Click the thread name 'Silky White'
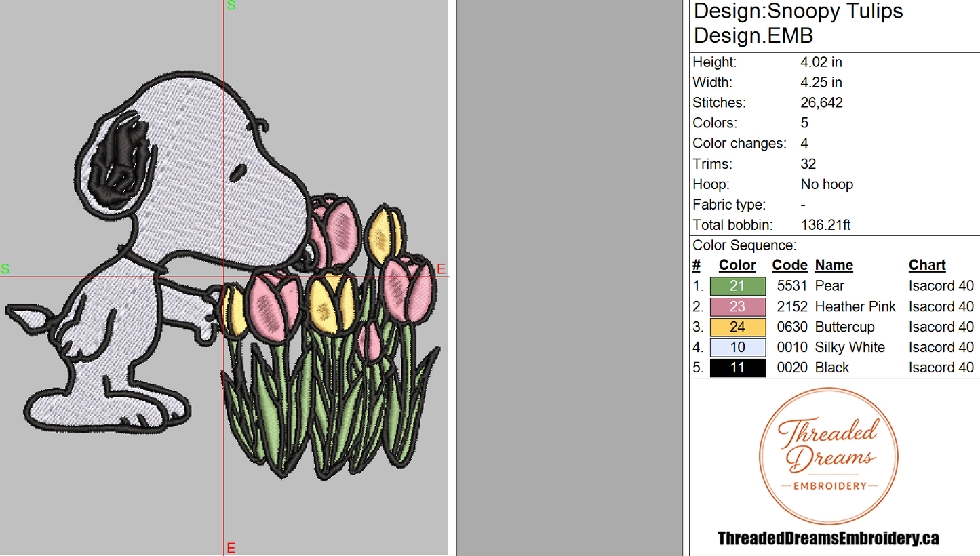The image size is (980, 556). pyautogui.click(x=850, y=347)
